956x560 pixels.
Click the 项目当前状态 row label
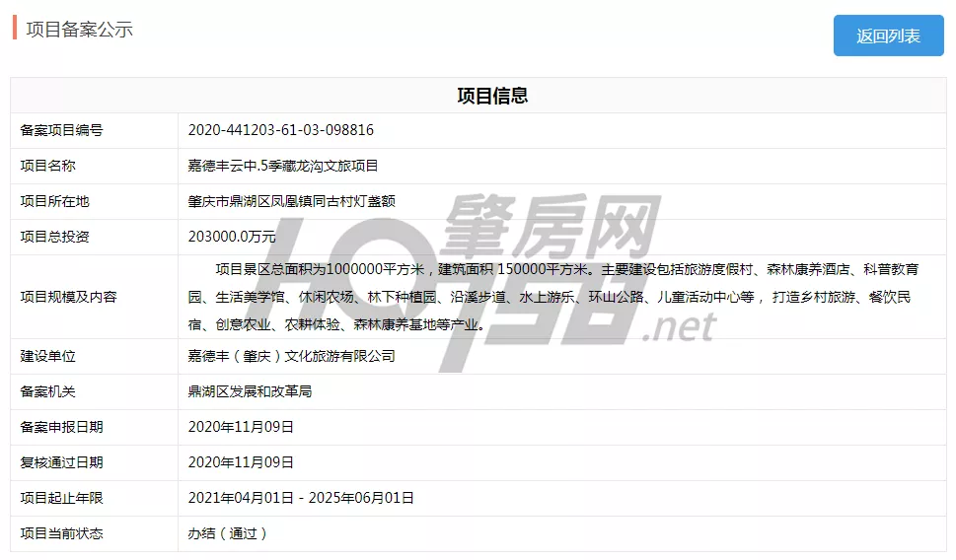click(61, 533)
